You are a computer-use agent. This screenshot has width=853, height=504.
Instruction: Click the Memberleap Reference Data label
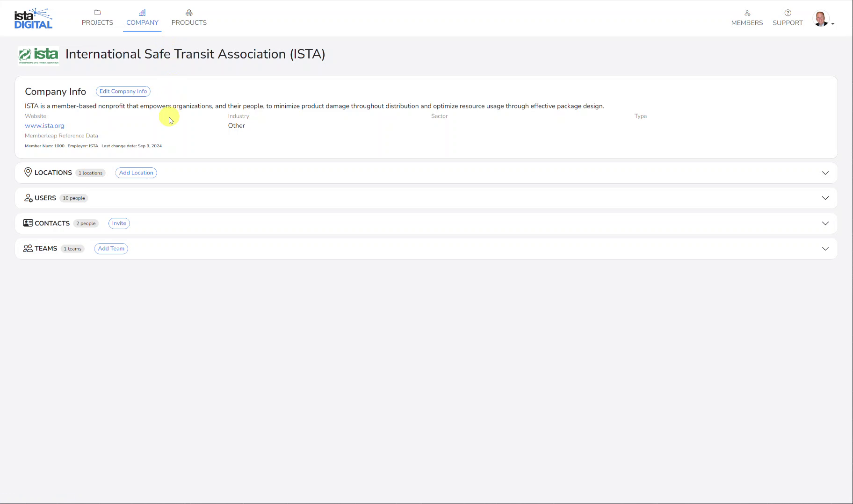point(61,136)
